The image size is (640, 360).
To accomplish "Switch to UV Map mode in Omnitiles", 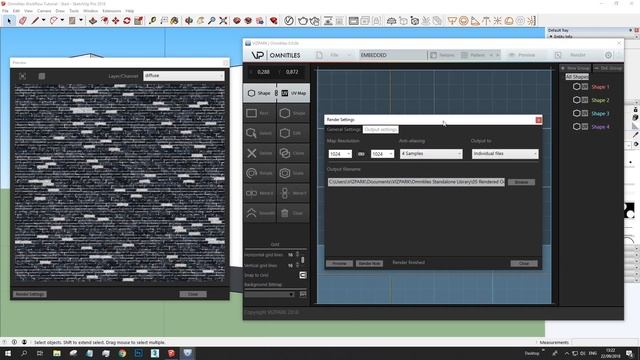I will click(x=293, y=93).
